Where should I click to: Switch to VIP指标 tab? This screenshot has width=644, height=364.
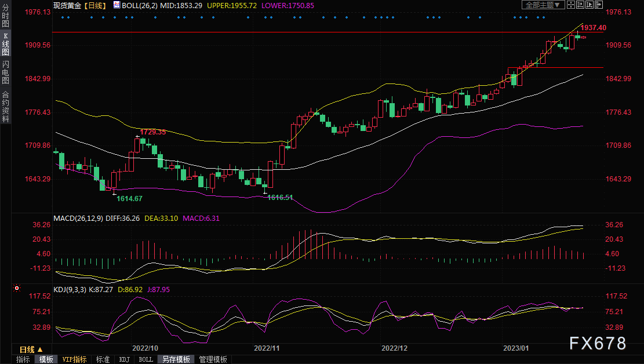(x=75, y=359)
